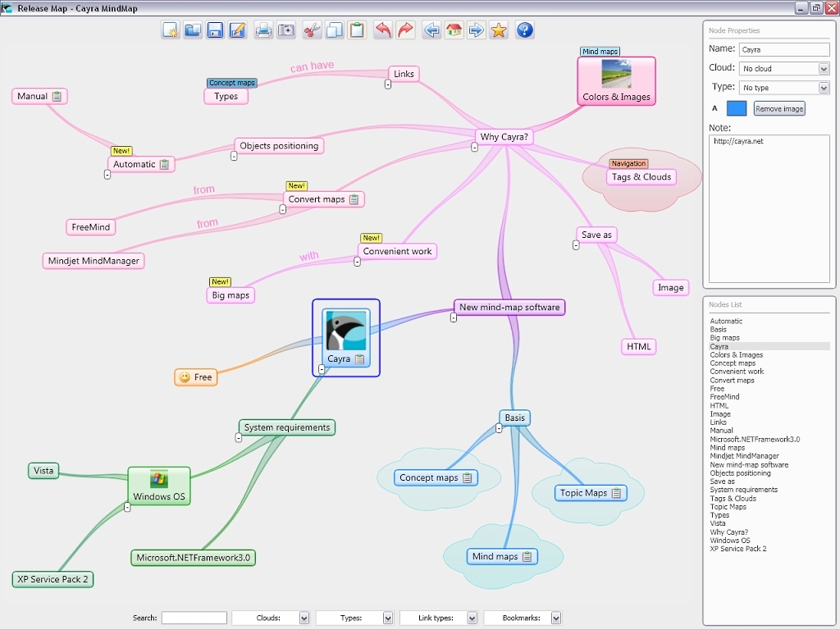Viewport: 840px width, 630px height.
Task: Collapse the Objects positioning branch
Action: (x=234, y=156)
